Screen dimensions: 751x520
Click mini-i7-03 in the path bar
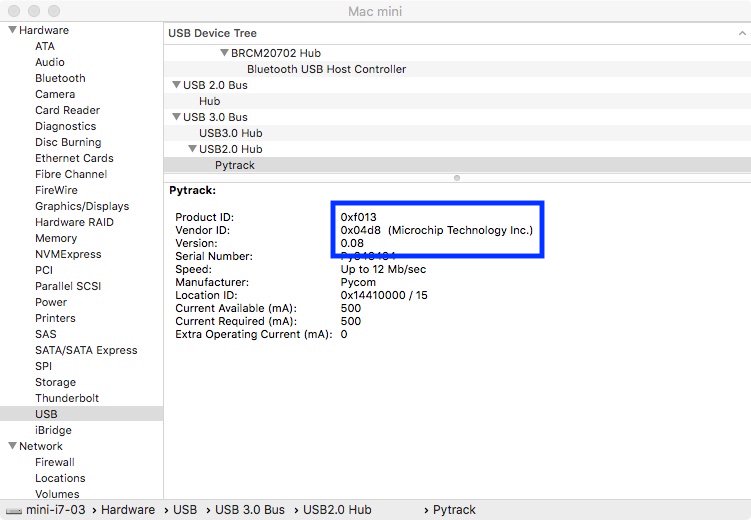pos(56,510)
